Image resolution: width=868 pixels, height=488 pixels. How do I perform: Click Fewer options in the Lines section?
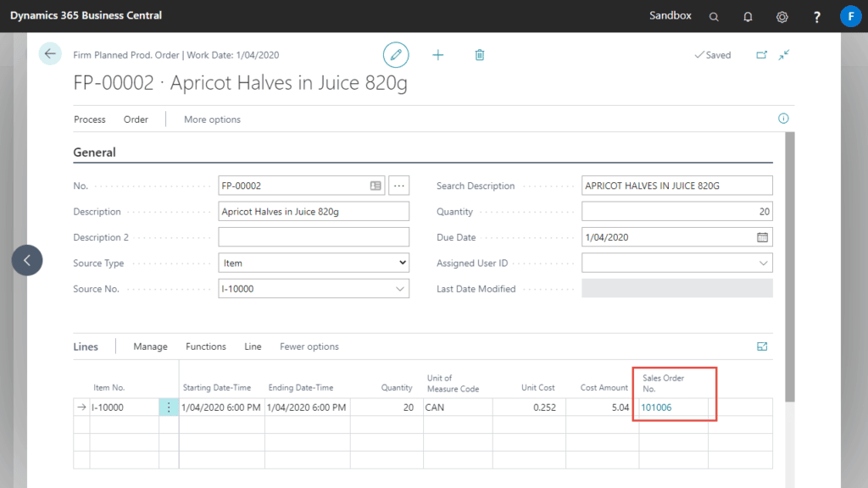coord(309,347)
